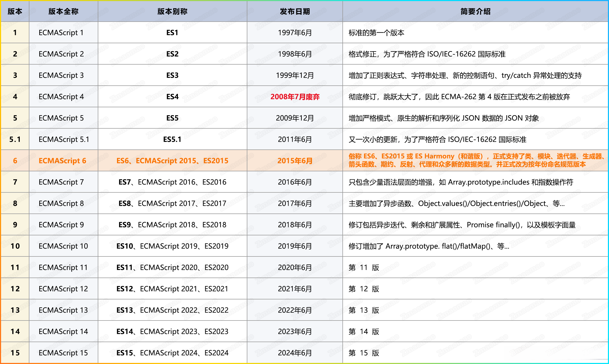
Task: Select the 1997年6月 release date cell
Action: coord(295,33)
